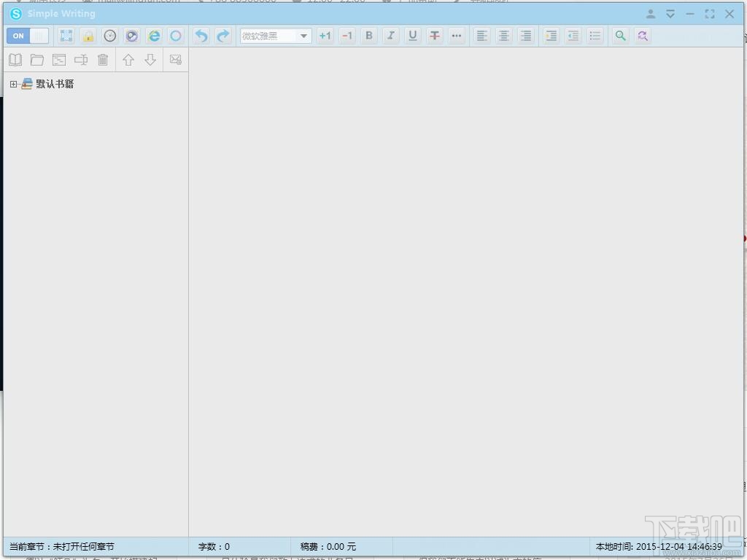Increase font size with +1
Viewport: 747px width, 560px height.
coord(325,36)
